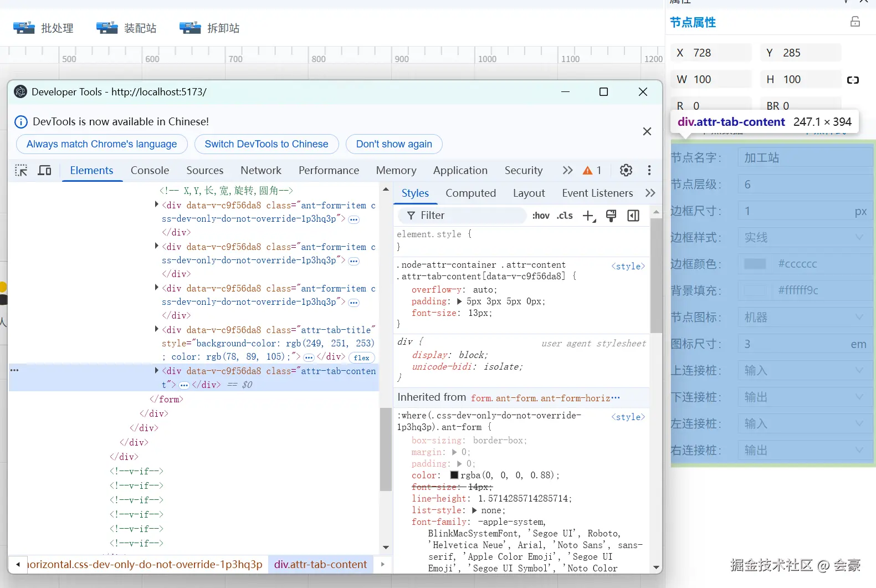Image resolution: width=876 pixels, height=588 pixels.
Task: Click the flex badge
Action: click(362, 357)
